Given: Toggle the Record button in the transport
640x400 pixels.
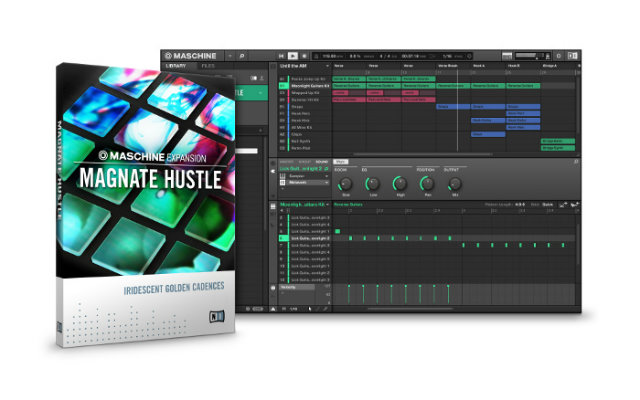Looking at the screenshot, I should pos(304,56).
